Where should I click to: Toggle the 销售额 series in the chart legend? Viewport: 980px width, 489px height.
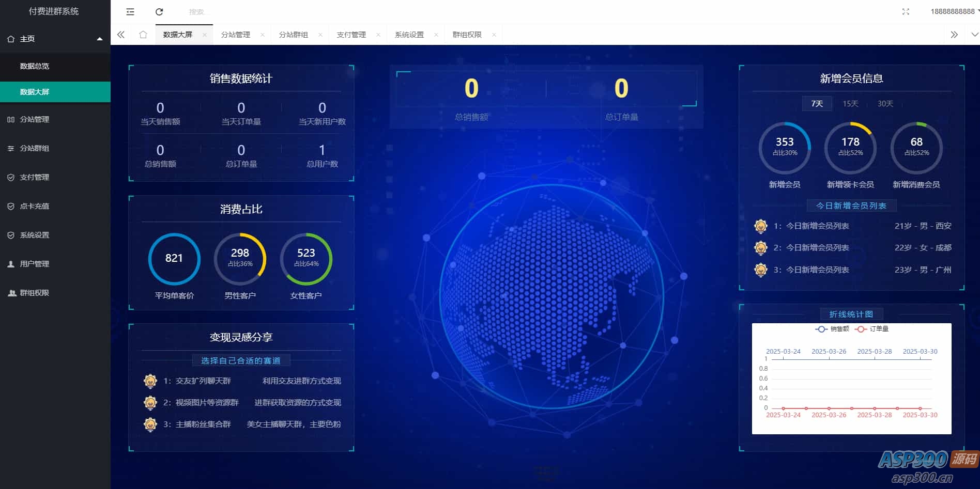tap(832, 328)
